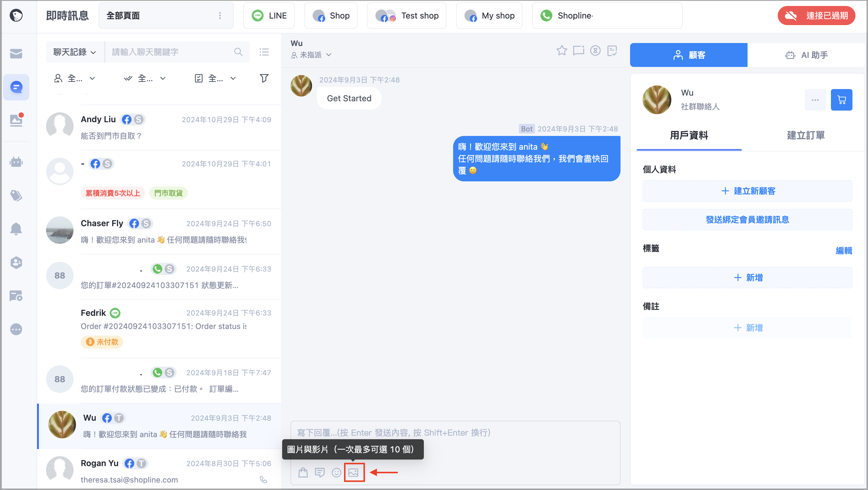Open conversation with order #20240924103307151 狀態更新
Screen dimensions: 868x490
click(159, 277)
